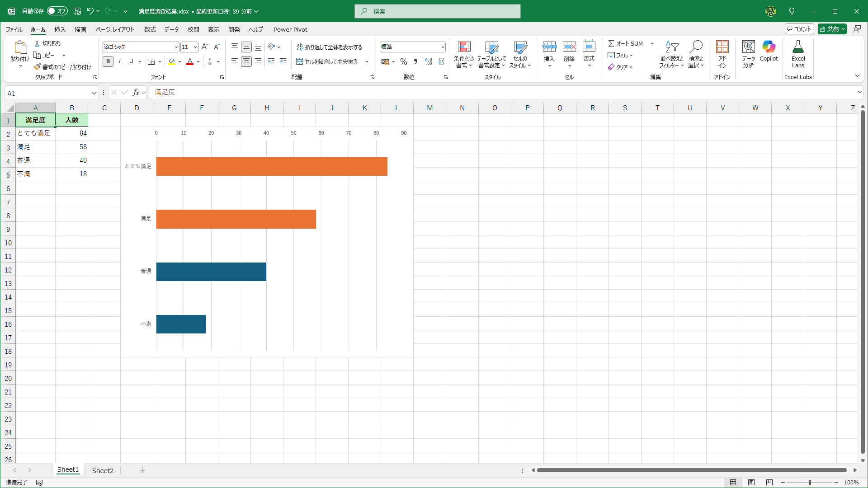Expand the font name dropdown
This screenshot has width=868, height=488.
(176, 47)
